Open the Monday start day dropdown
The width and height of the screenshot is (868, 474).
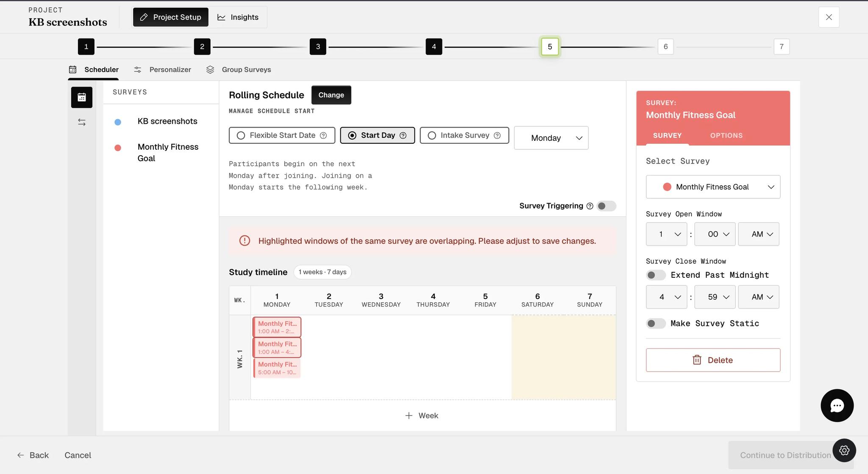click(x=551, y=138)
